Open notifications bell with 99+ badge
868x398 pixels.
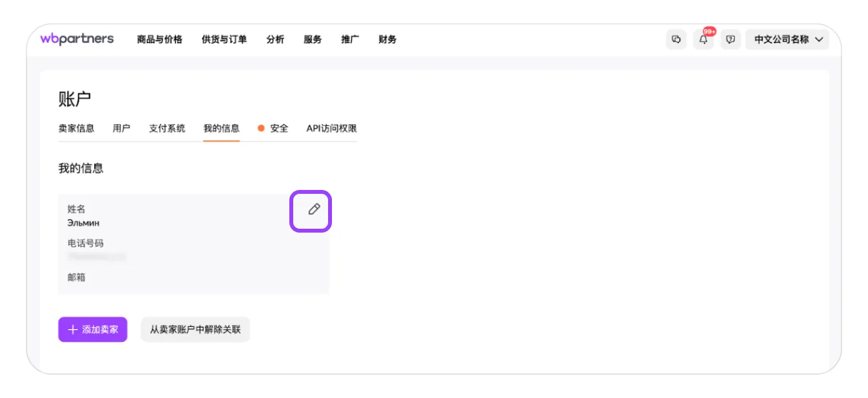point(703,39)
